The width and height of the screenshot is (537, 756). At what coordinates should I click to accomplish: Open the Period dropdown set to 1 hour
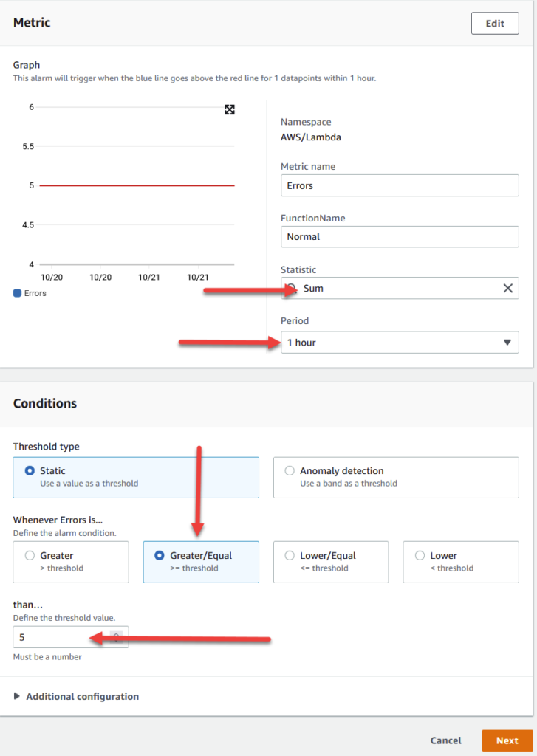tap(399, 343)
